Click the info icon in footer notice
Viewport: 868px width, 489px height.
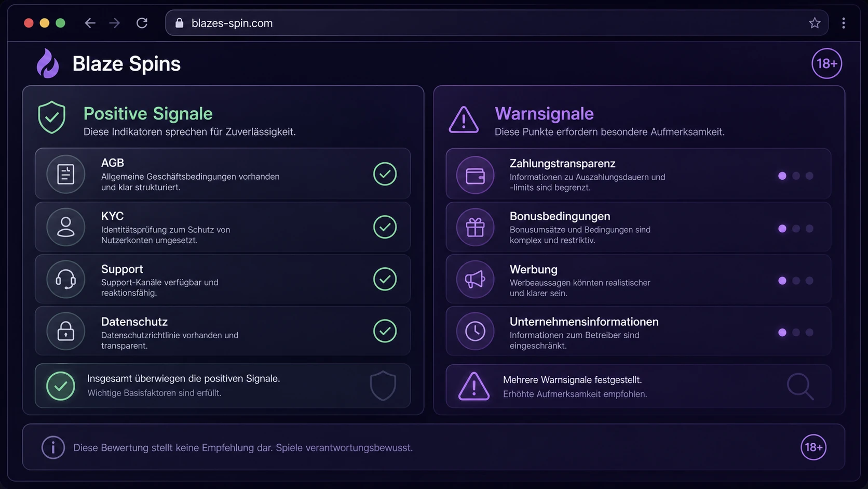(53, 447)
